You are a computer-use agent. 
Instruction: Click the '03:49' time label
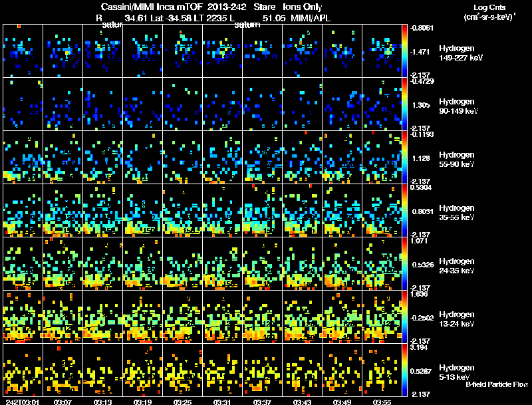click(x=342, y=402)
